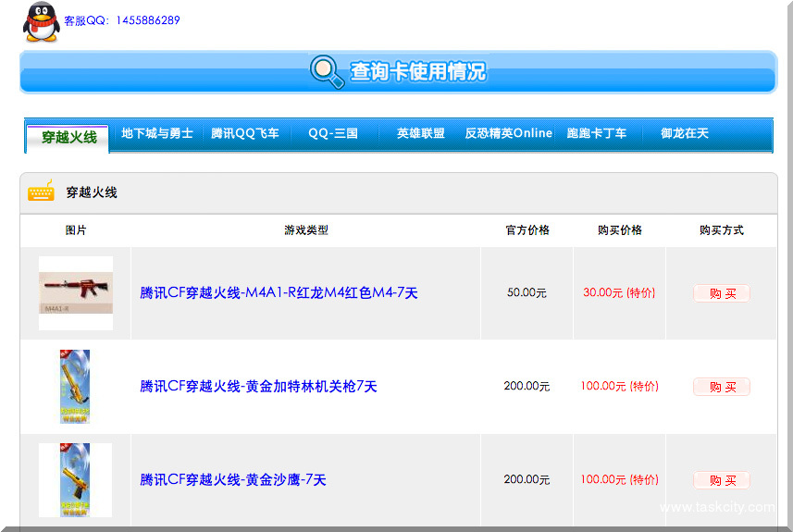Screen dimensions: 793x532
Task: Click the 客服QQ: 1455886289 text
Action: [122, 20]
